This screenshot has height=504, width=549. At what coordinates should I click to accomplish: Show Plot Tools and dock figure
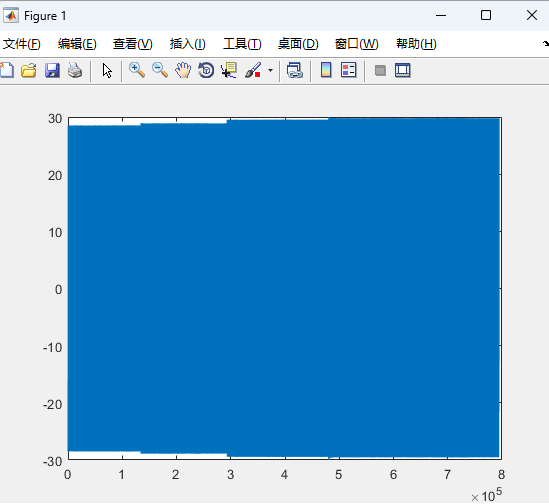[403, 70]
